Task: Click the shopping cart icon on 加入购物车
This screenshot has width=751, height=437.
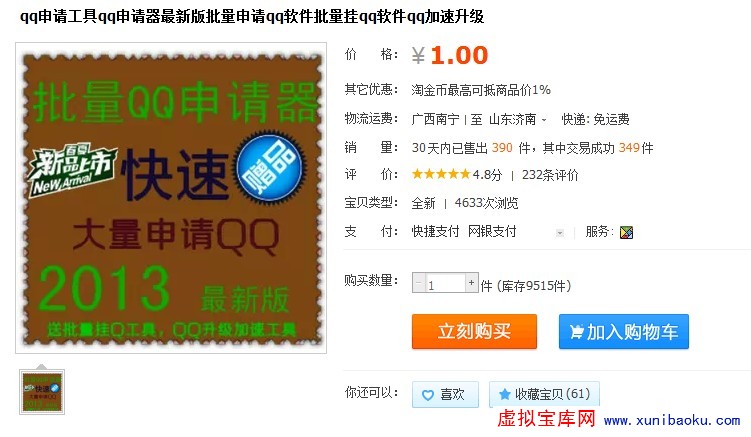Action: (576, 332)
